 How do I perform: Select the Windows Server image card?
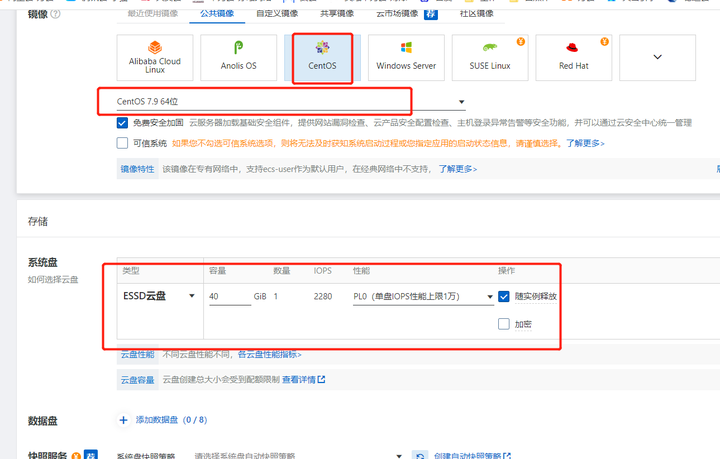(406, 58)
